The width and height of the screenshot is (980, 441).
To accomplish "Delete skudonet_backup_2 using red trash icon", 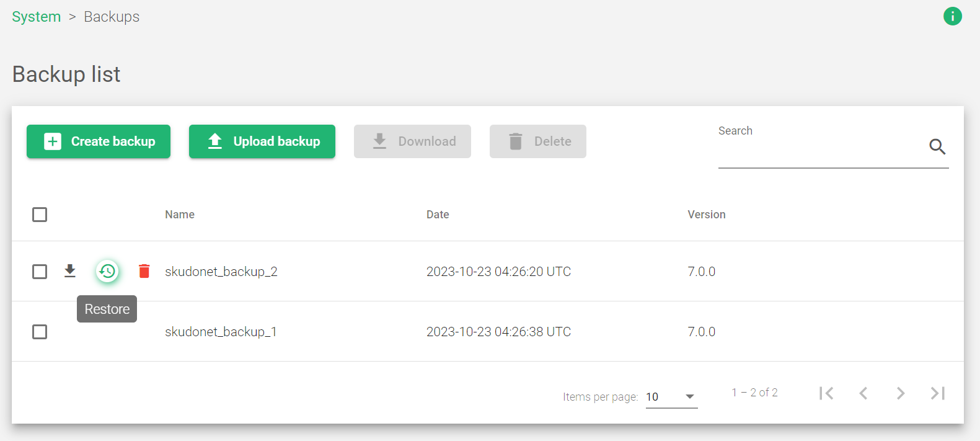I will pyautogui.click(x=144, y=271).
